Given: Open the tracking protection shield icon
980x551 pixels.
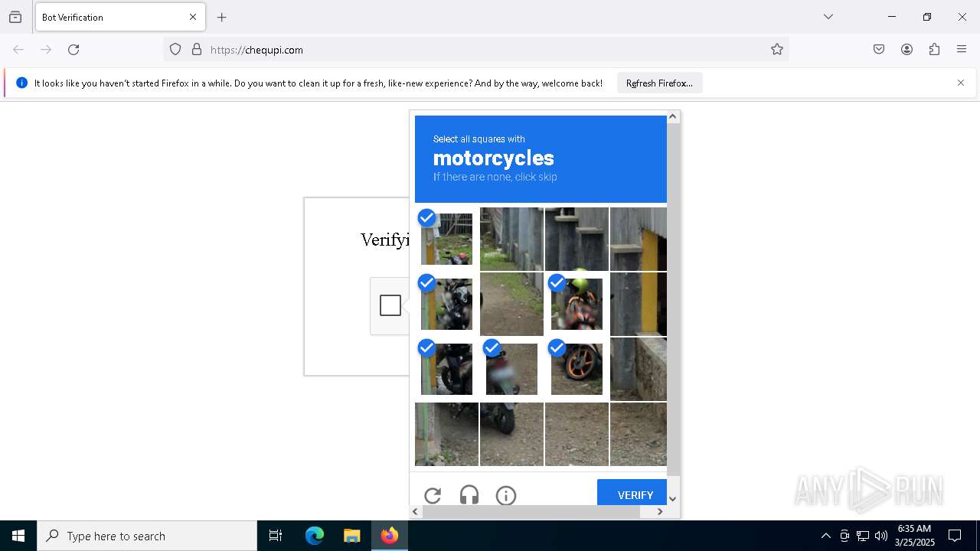Looking at the screenshot, I should click(x=175, y=50).
